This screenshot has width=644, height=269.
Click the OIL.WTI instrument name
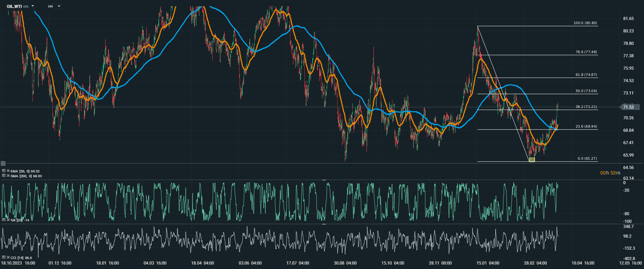click(14, 6)
